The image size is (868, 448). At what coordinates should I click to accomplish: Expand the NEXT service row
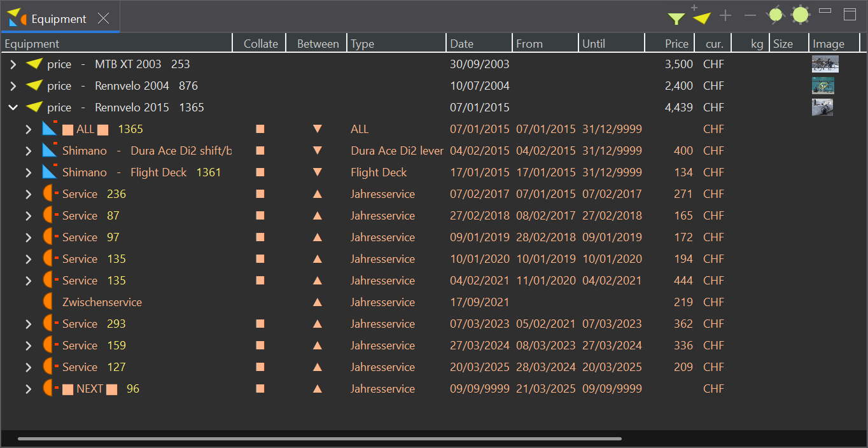(x=28, y=389)
